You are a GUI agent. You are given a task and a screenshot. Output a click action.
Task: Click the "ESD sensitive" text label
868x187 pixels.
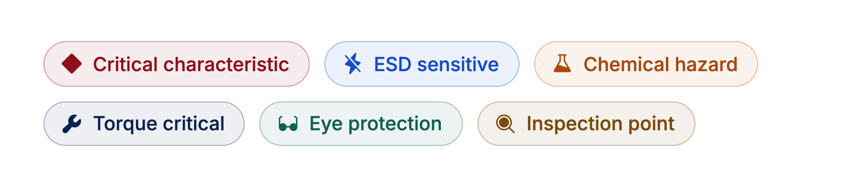coord(436,64)
